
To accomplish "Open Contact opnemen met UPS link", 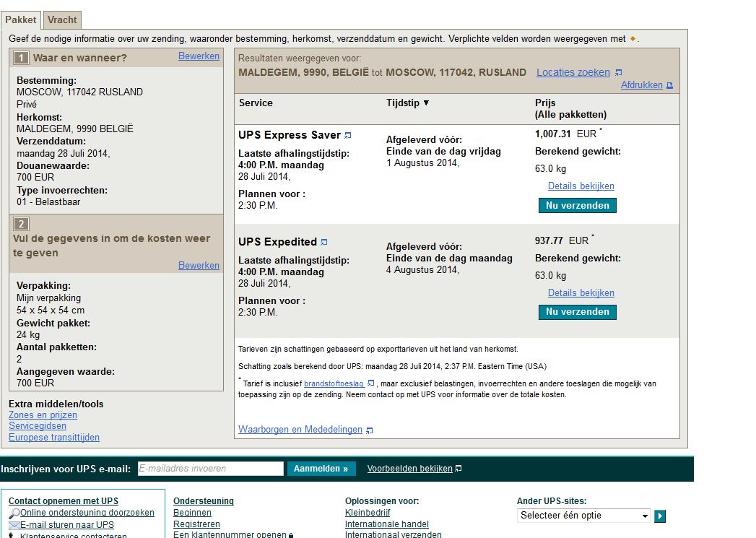I will click(x=63, y=501).
